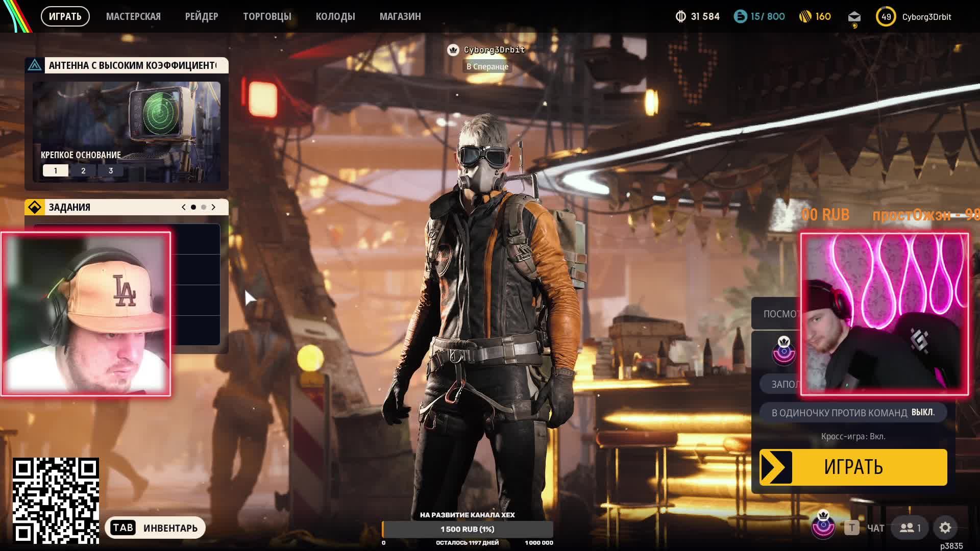980x551 pixels.
Task: Click the teal token icon near 15/800
Action: (740, 17)
